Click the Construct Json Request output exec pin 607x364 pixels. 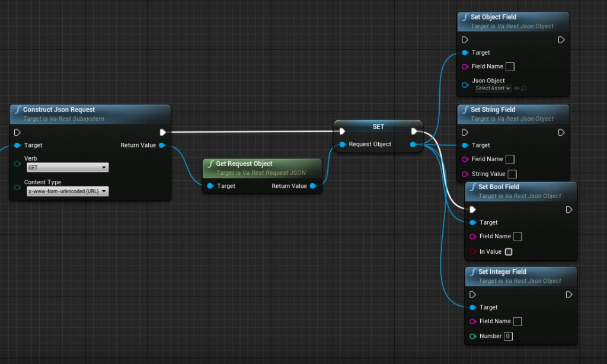point(162,132)
